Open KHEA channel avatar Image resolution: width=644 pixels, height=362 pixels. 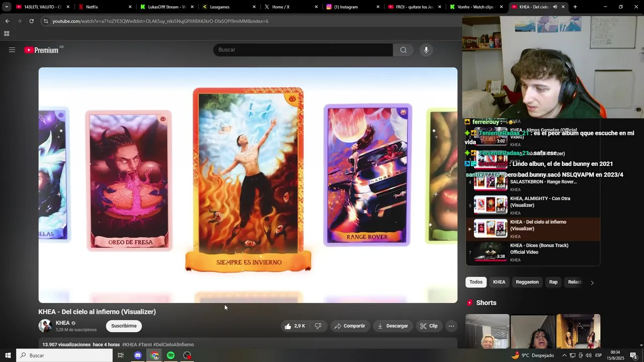pyautogui.click(x=45, y=326)
